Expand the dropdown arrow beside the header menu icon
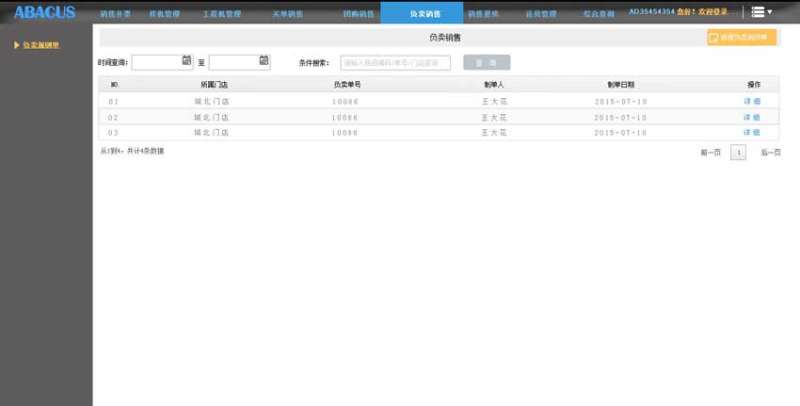Screen dimensions: 800x406 tap(770, 12)
